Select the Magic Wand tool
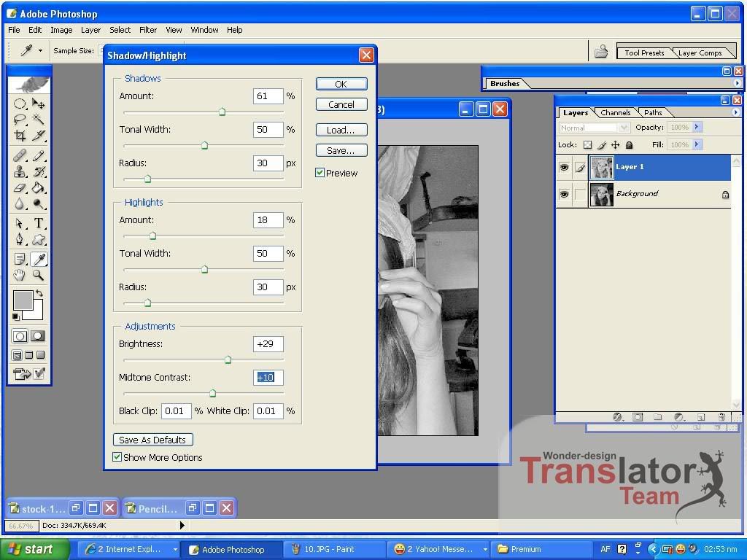 pos(38,119)
